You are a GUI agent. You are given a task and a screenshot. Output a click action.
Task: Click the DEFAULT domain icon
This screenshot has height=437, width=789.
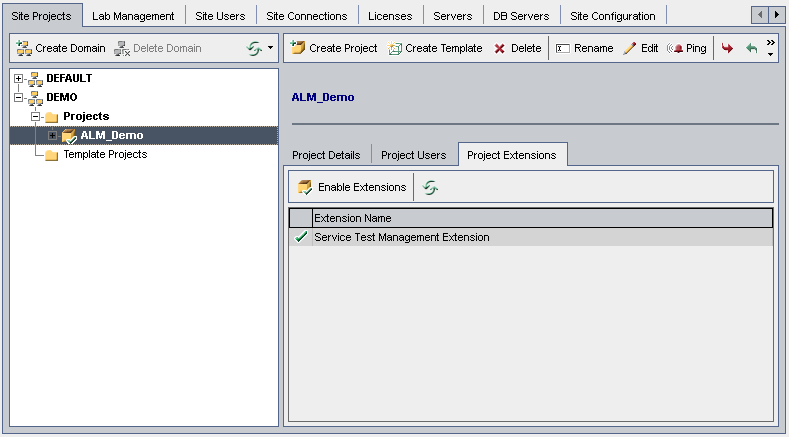click(x=35, y=79)
